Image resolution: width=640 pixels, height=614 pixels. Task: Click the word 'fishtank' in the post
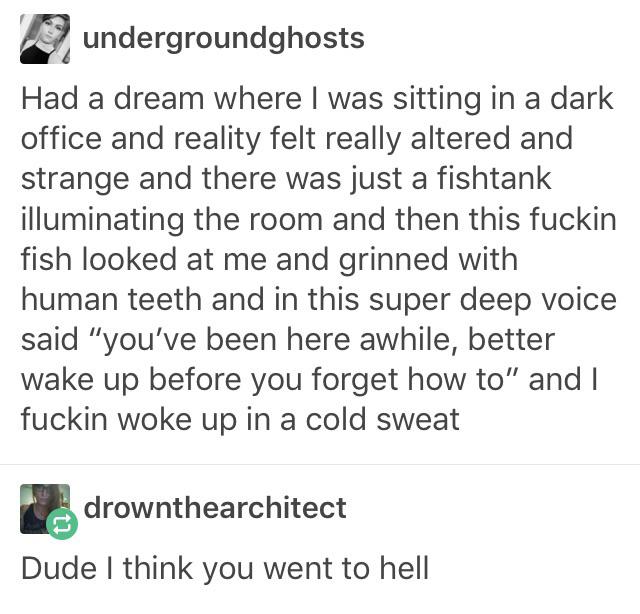point(494,179)
